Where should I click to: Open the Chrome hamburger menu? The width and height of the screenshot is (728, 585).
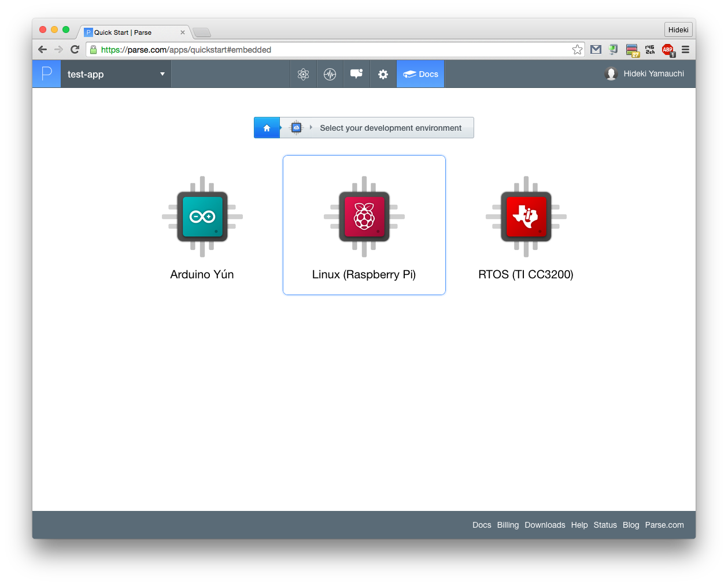685,50
